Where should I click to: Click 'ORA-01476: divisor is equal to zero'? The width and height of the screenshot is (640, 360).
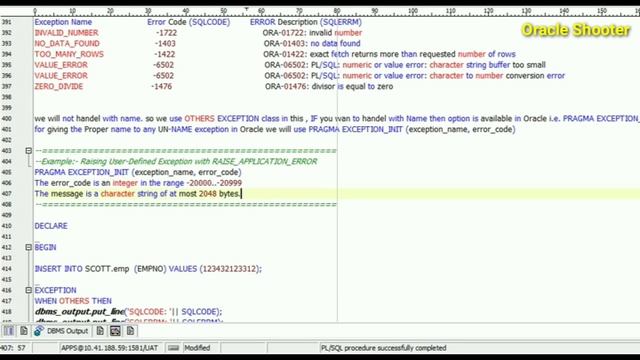[329, 86]
